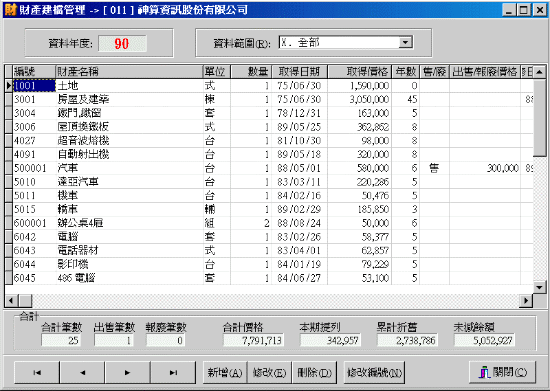This screenshot has width=550, height=391.
Task: Click the 報廢筆數 value field
Action: [166, 340]
